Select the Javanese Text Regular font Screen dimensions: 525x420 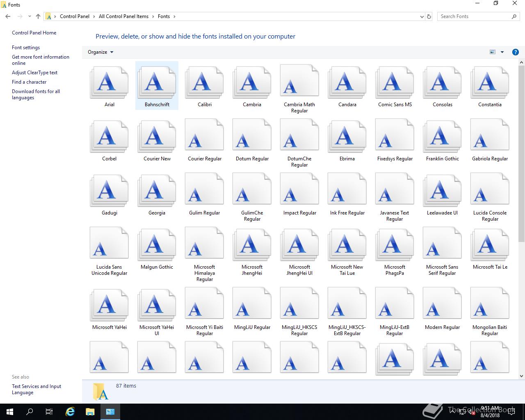click(395, 189)
